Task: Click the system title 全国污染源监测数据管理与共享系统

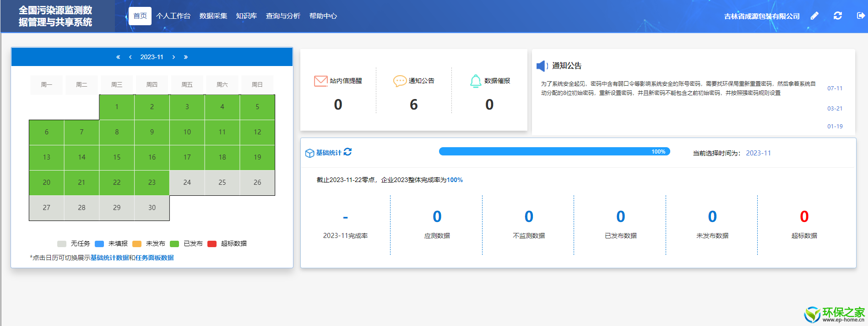Action: [x=55, y=16]
